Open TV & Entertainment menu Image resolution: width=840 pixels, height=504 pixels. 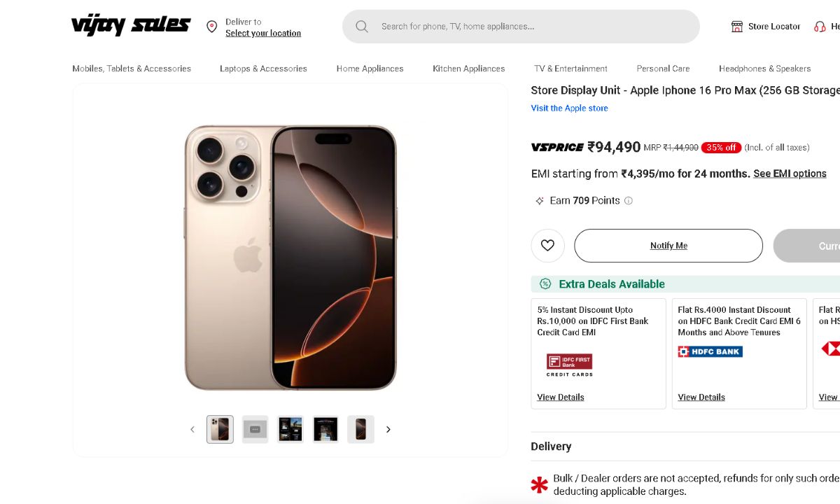coord(570,69)
